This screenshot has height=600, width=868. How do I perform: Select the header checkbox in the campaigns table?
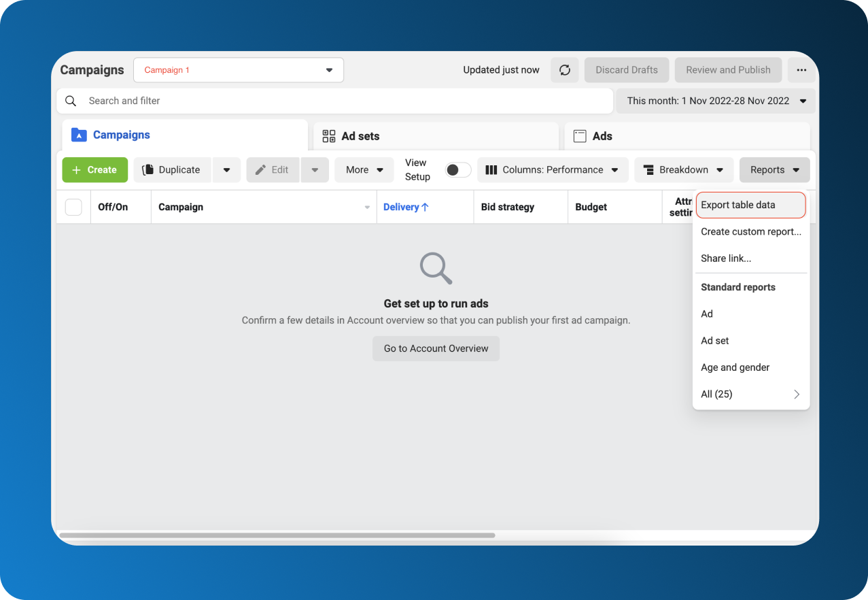[x=73, y=207]
